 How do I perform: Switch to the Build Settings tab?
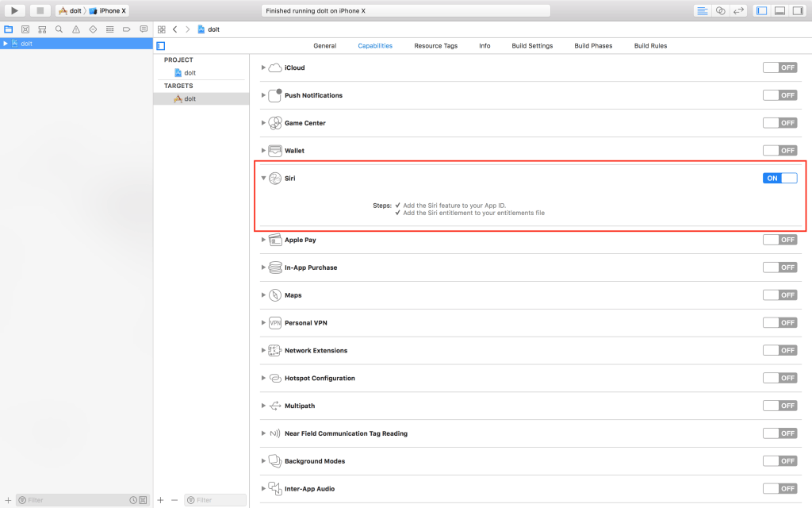[532, 46]
